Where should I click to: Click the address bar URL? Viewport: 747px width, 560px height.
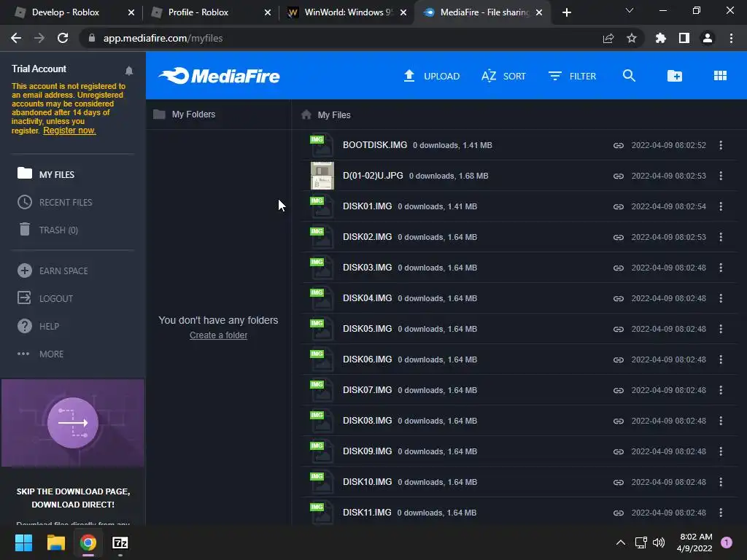click(x=163, y=38)
